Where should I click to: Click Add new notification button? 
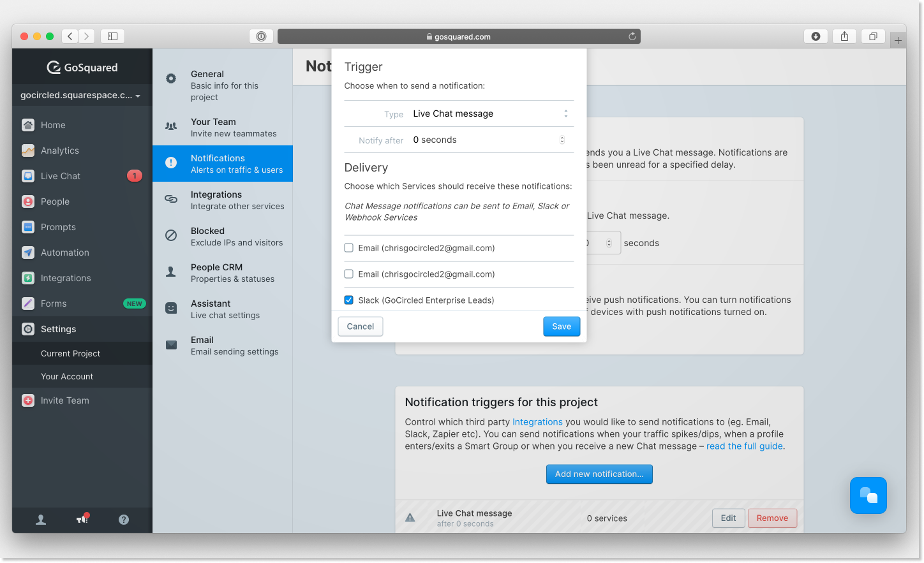(599, 474)
